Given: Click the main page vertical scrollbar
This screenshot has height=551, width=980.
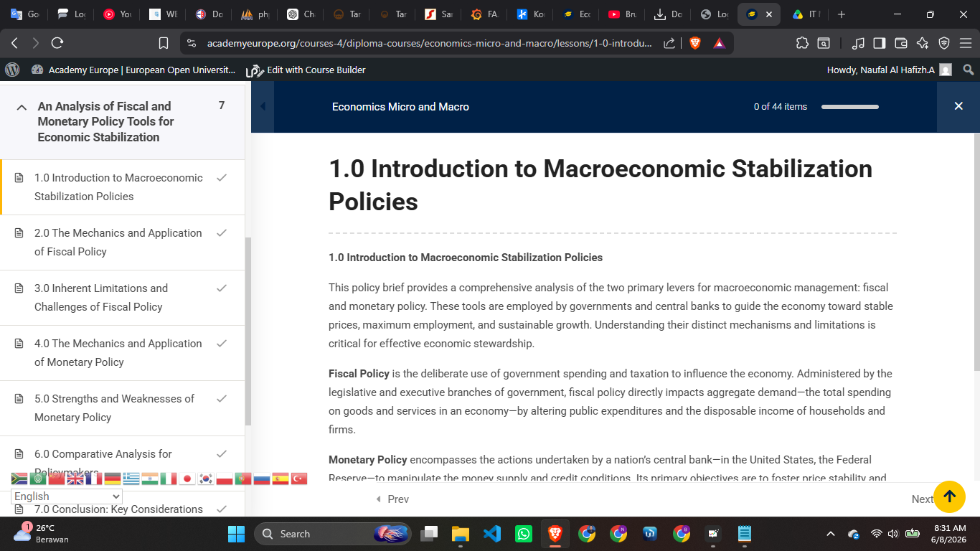Looking at the screenshot, I should [976, 251].
